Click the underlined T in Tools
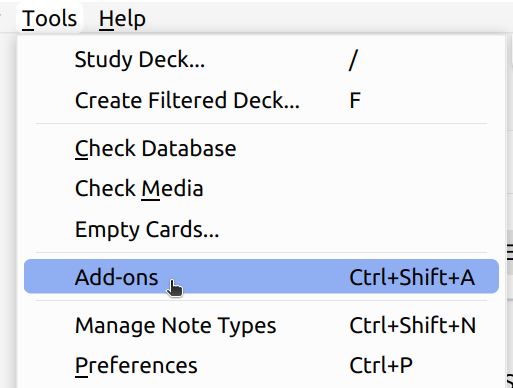This screenshot has width=513, height=388. tap(28, 19)
